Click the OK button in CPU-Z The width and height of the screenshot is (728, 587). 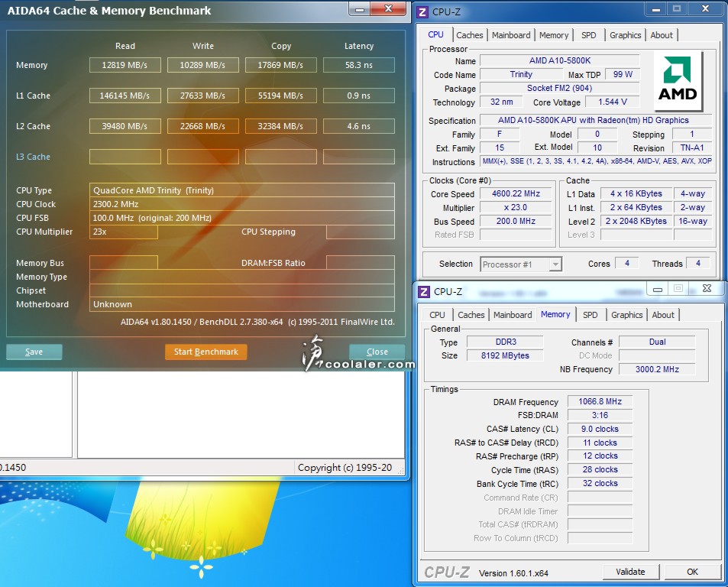pos(692,572)
